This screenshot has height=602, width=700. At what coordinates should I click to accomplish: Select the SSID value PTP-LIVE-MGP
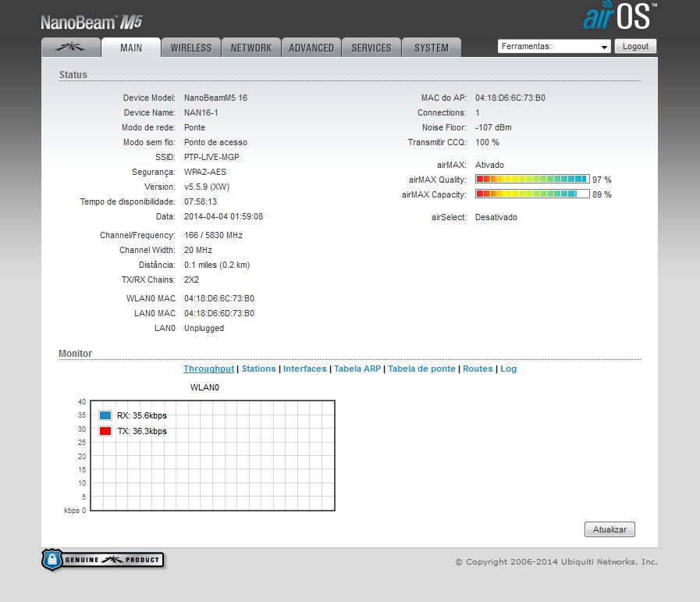[x=211, y=157]
